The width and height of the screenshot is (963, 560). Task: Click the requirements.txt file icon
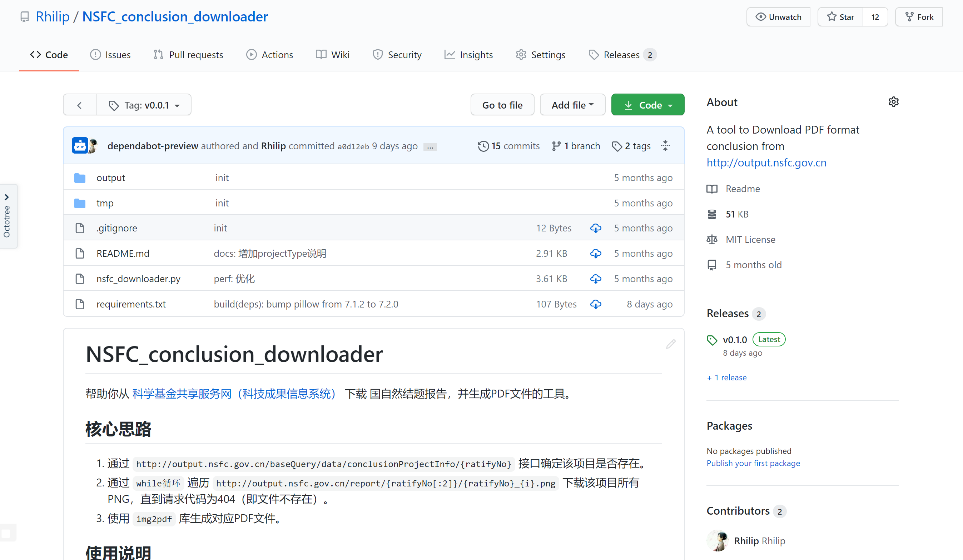click(x=80, y=304)
